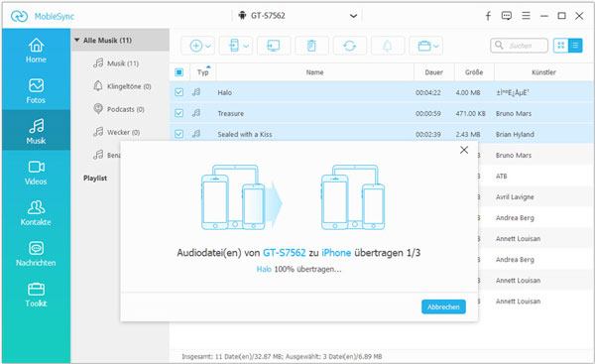Open the GT-S7562 device dropdown
Viewport: 595px width, 364px height.
pos(297,16)
